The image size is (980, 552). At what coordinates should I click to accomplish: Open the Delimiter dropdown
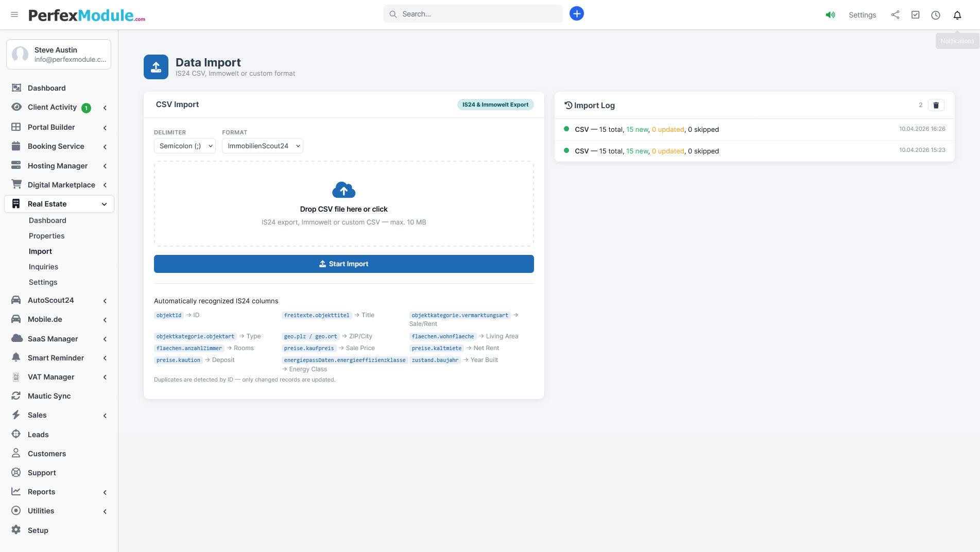184,146
